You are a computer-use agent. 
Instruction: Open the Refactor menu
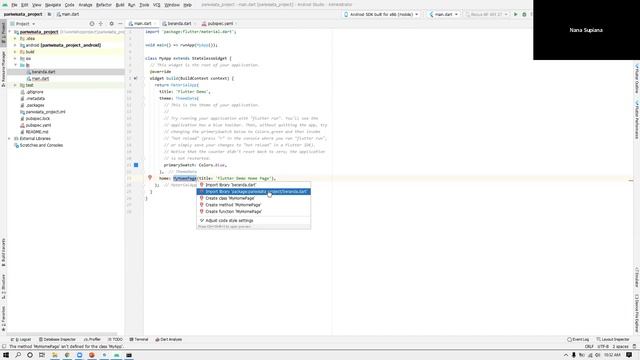pos(104,5)
